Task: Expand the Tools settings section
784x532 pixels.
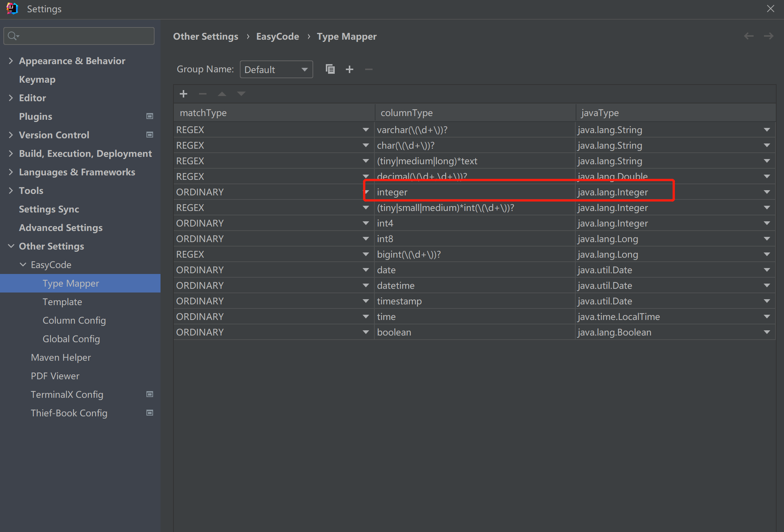Action: (11, 191)
